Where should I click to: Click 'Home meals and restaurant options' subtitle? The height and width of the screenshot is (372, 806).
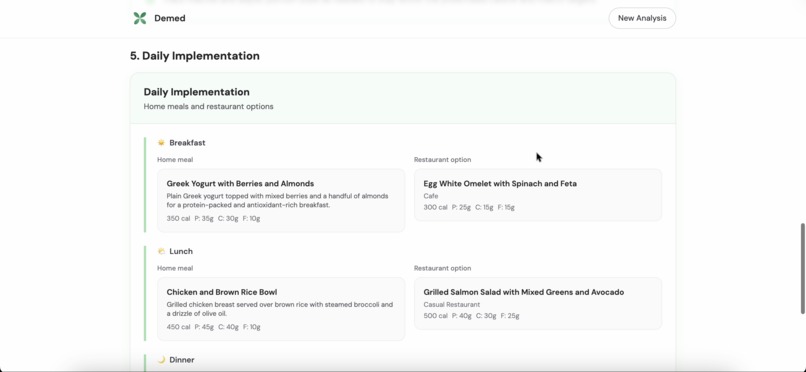[209, 106]
